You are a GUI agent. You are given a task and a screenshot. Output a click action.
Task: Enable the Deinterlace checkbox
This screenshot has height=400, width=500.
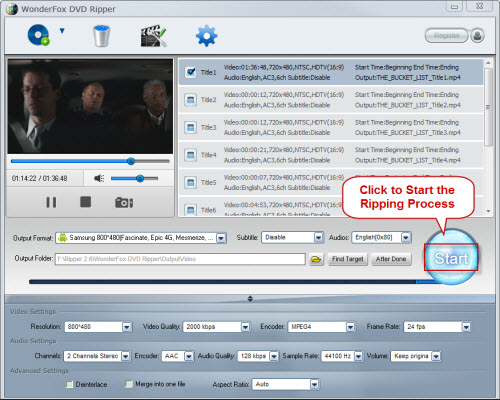(x=69, y=384)
